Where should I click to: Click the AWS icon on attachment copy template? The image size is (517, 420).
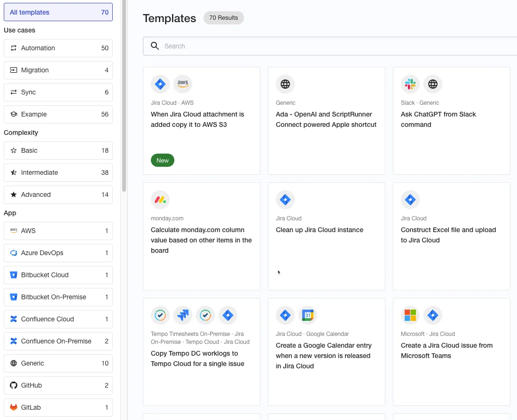[183, 84]
